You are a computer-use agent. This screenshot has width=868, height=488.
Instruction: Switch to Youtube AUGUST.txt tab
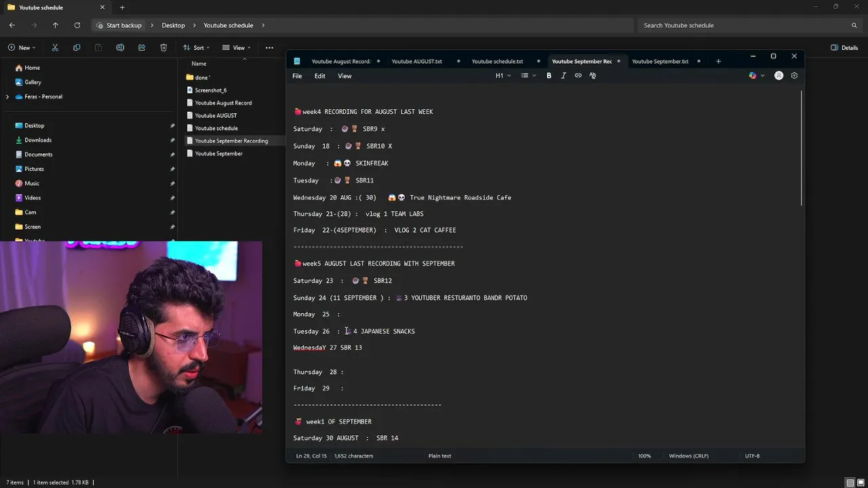point(416,61)
